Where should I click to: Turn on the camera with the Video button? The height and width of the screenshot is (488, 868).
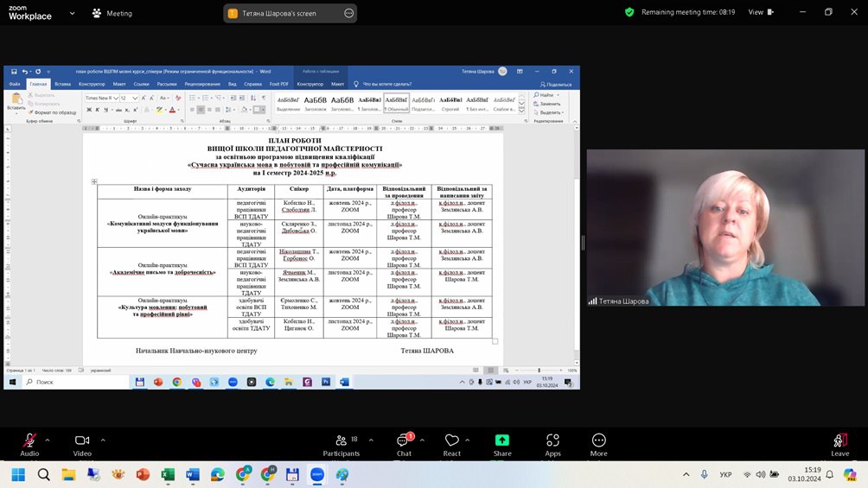(x=82, y=444)
